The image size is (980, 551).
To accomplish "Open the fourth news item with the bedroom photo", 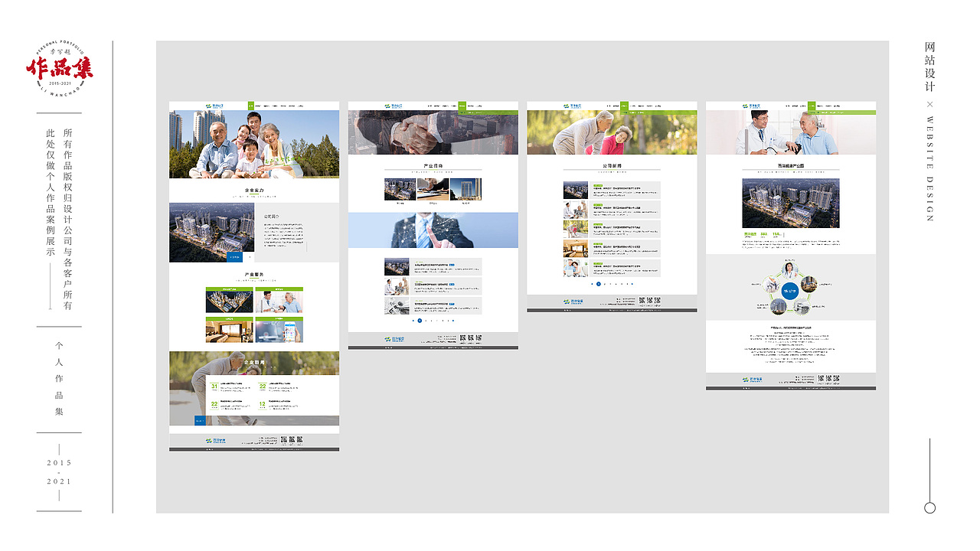I will 612,249.
